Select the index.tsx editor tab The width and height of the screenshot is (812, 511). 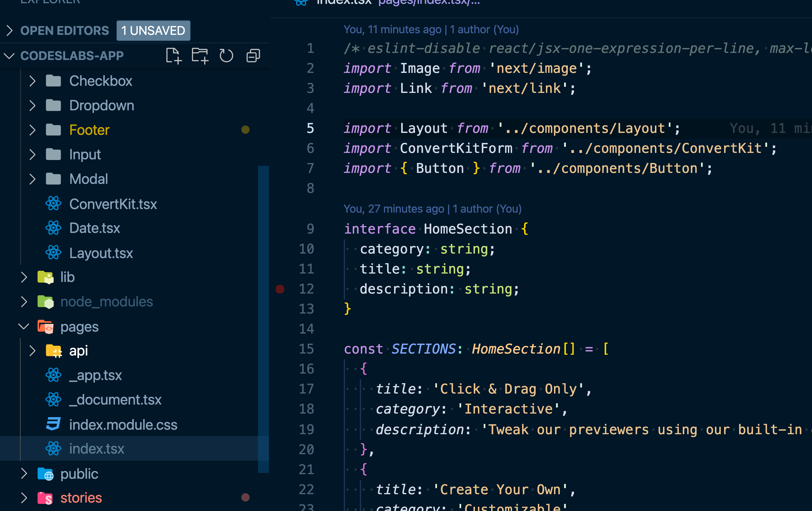pos(343,3)
